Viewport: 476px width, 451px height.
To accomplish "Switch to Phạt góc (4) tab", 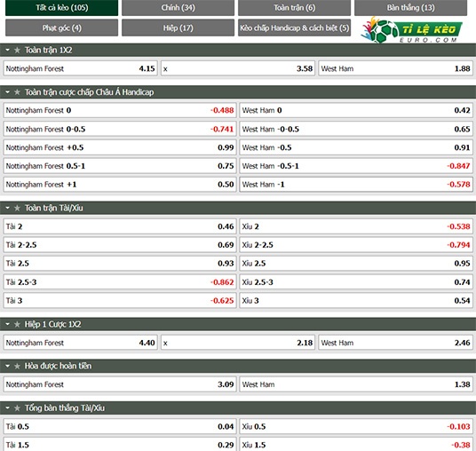I will coord(61,28).
